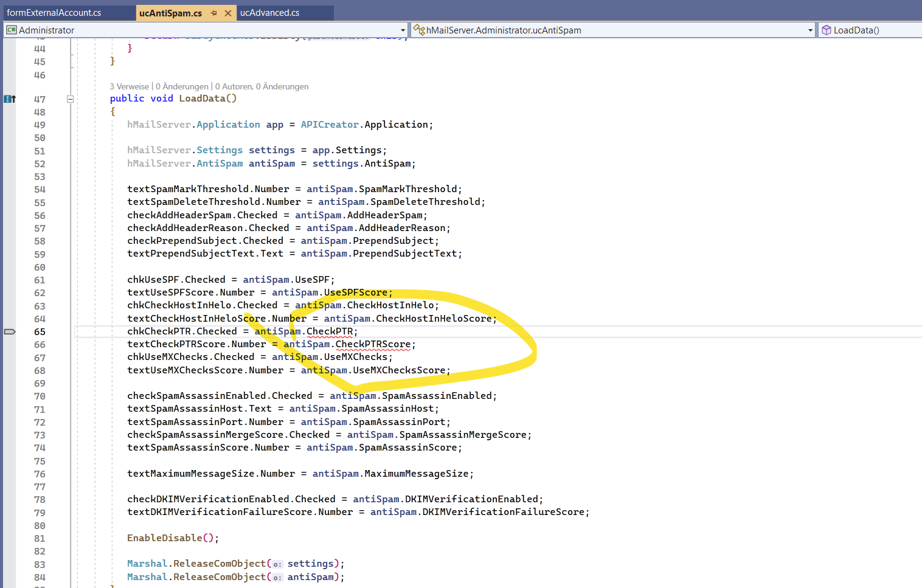
Task: Toggle a breakpoint margin click on line 54
Action: point(9,189)
